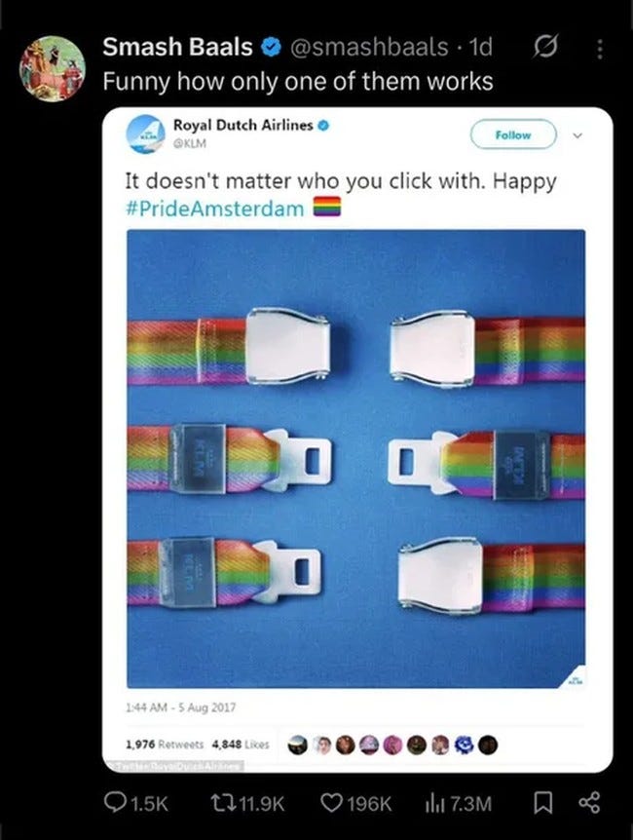Share the post using share icon
The width and height of the screenshot is (633, 840).
(589, 803)
